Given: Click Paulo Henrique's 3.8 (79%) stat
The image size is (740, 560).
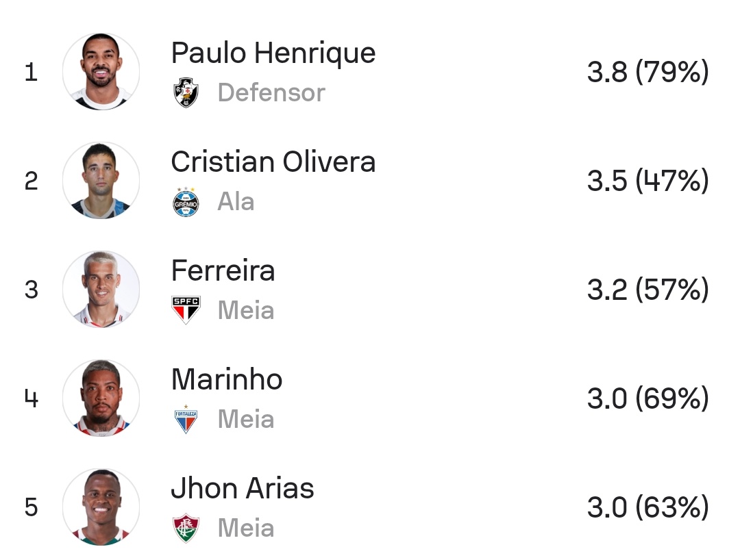Looking at the screenshot, I should coord(647,72).
